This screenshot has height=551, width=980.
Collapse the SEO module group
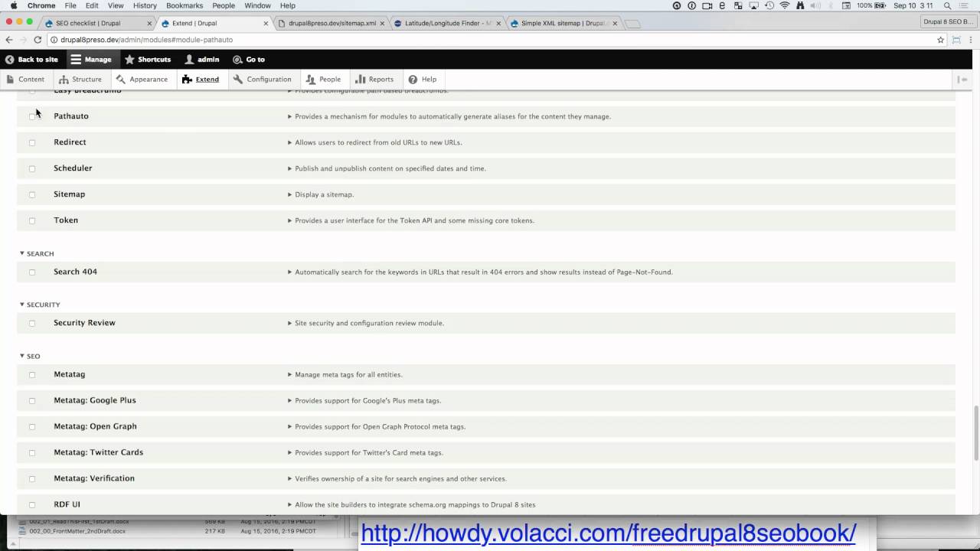[x=30, y=356]
